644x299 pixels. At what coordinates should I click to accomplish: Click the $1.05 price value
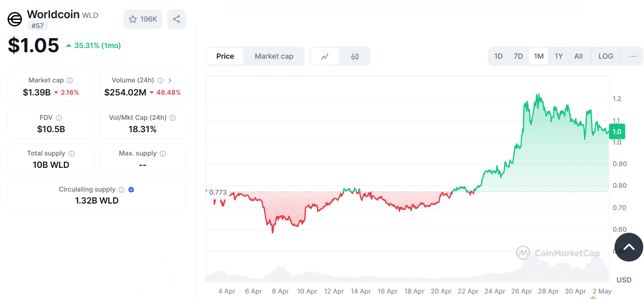[33, 45]
